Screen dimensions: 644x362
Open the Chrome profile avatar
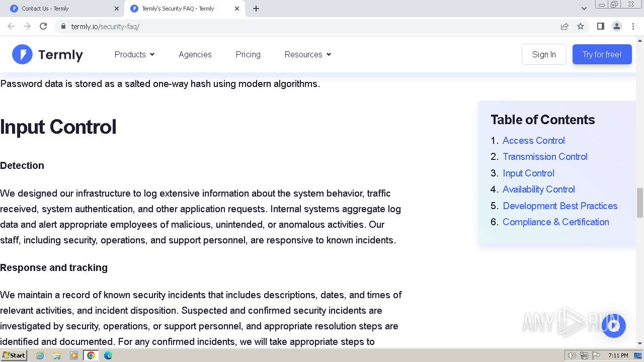pyautogui.click(x=616, y=26)
